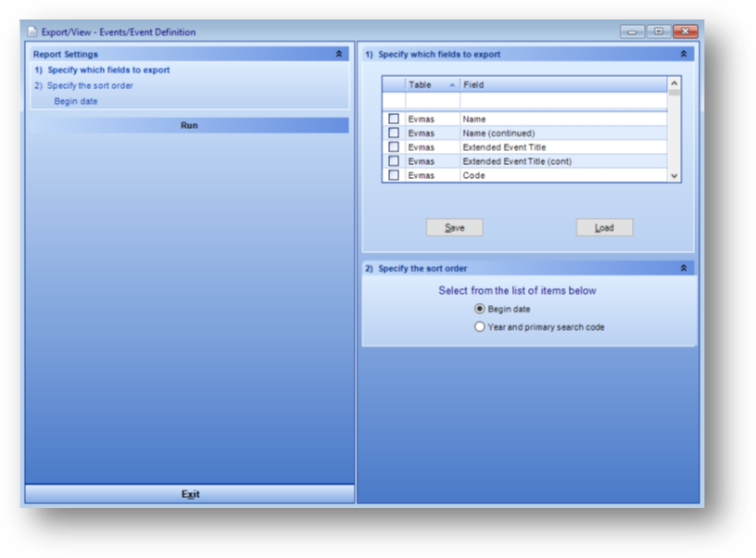Open step 2 Specify the sort order

pos(84,85)
